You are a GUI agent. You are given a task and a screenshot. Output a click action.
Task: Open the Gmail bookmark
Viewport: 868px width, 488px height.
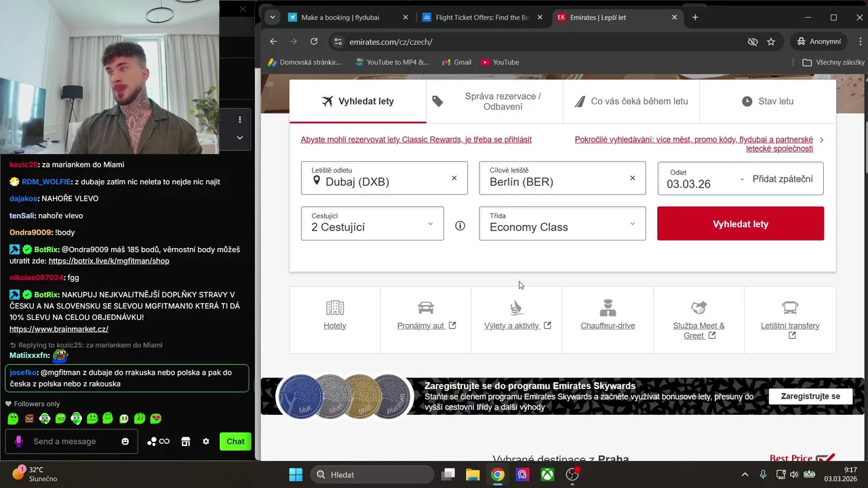[456, 62]
